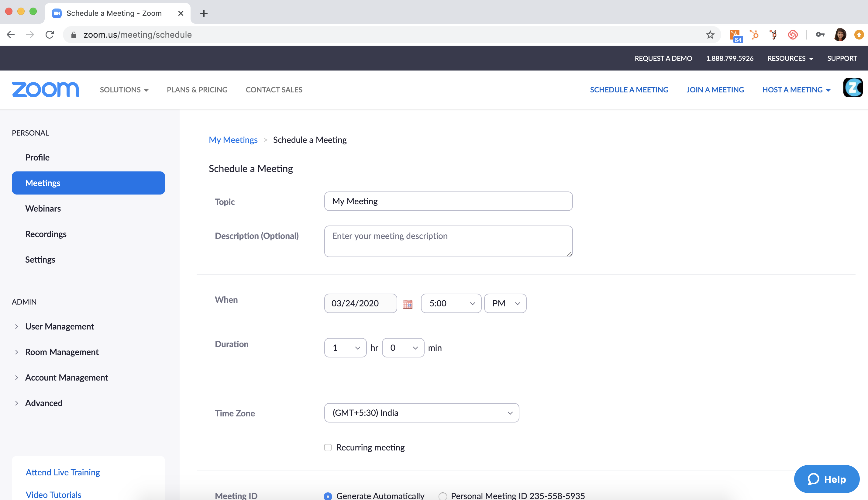Click the meeting description text area

click(x=448, y=241)
